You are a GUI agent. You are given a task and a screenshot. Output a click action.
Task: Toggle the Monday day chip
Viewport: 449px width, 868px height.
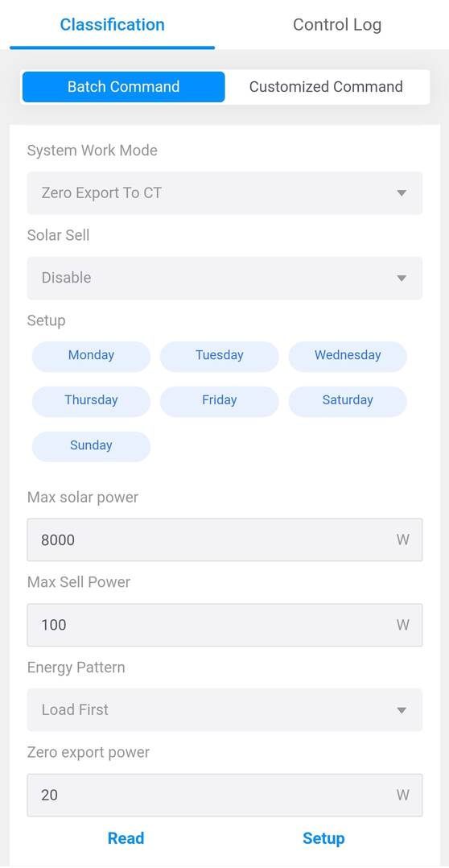(91, 356)
